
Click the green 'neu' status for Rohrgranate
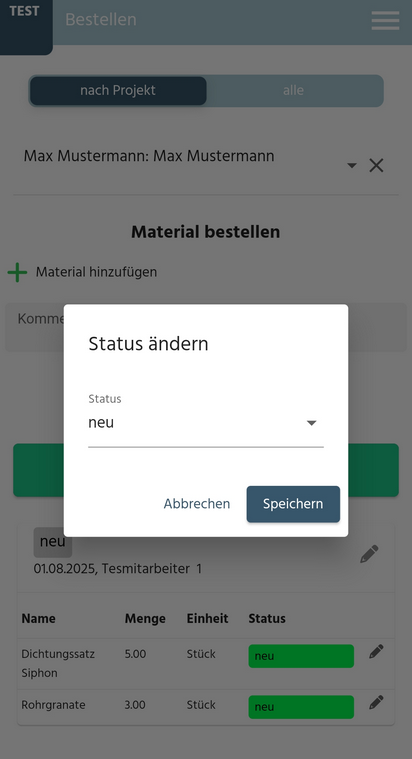click(x=301, y=707)
